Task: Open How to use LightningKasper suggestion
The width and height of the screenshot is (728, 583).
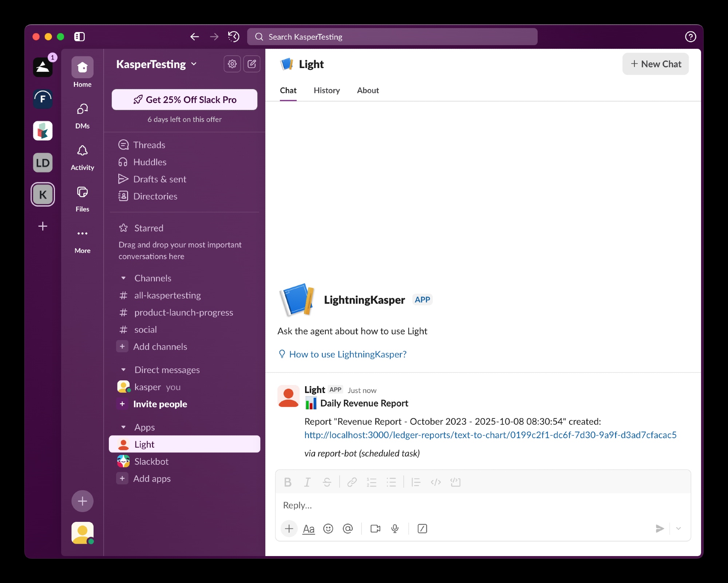Action: (342, 354)
